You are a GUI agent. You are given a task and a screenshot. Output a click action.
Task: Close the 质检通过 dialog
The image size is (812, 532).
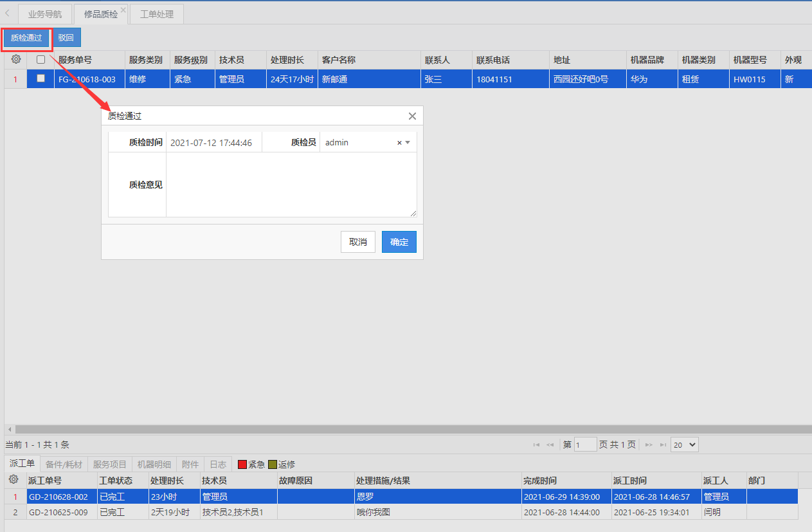413,116
